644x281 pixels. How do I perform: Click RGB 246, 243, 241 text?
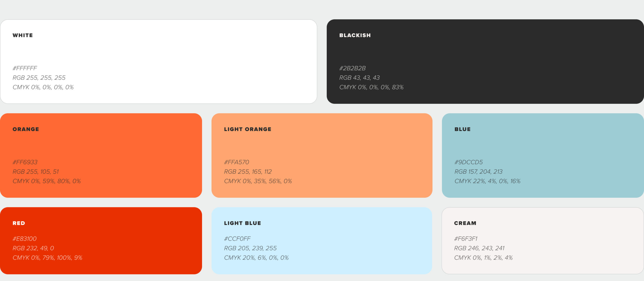(x=479, y=248)
